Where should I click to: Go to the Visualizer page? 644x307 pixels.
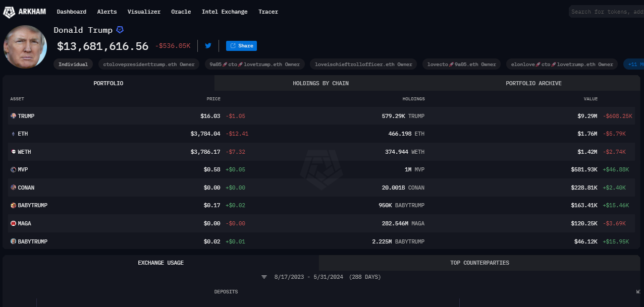tap(144, 12)
